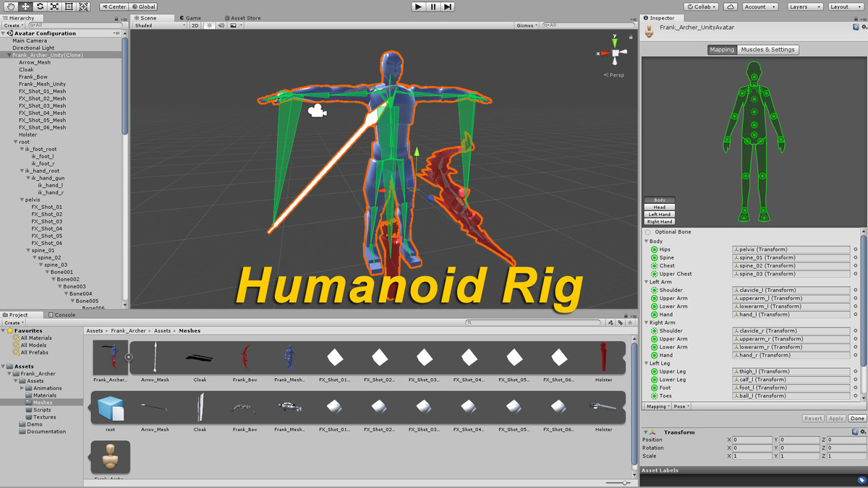Image resolution: width=868 pixels, height=488 pixels.
Task: Open the Console tab
Action: tap(64, 314)
